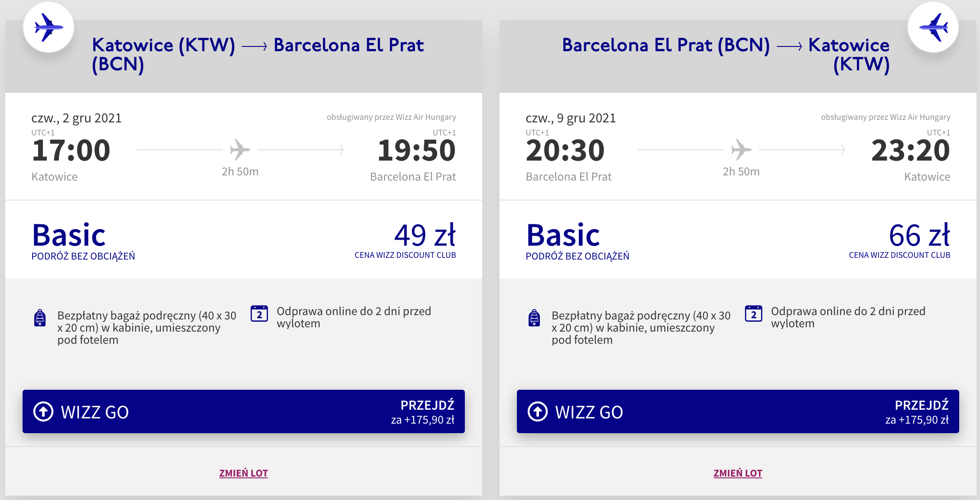Click backpack icon on Katowice–Barcelona card
The width and height of the screenshot is (980, 500).
click(x=40, y=318)
